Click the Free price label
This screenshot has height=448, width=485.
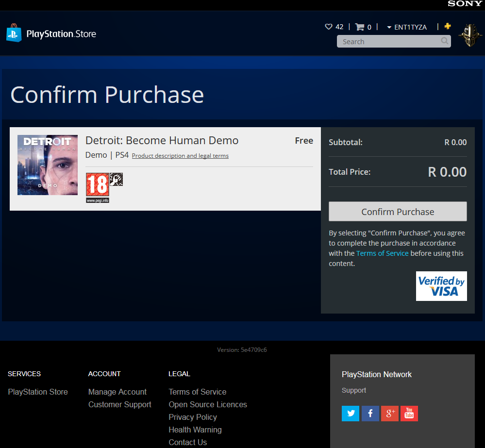pyautogui.click(x=304, y=141)
